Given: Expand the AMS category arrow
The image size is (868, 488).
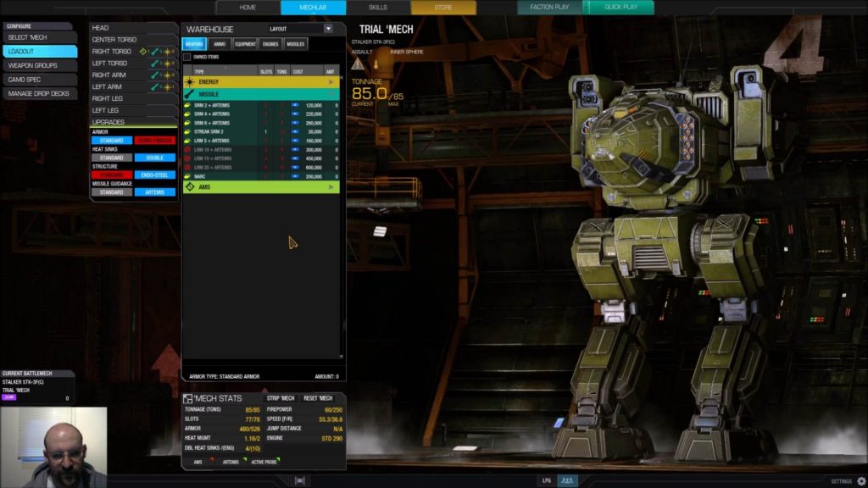Looking at the screenshot, I should coord(331,187).
